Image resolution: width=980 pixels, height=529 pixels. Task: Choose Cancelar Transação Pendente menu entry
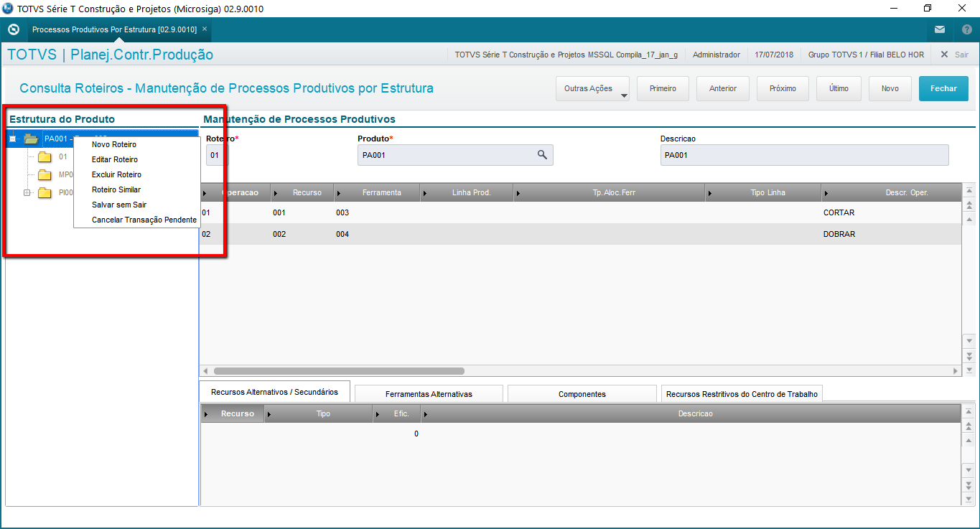[144, 220]
